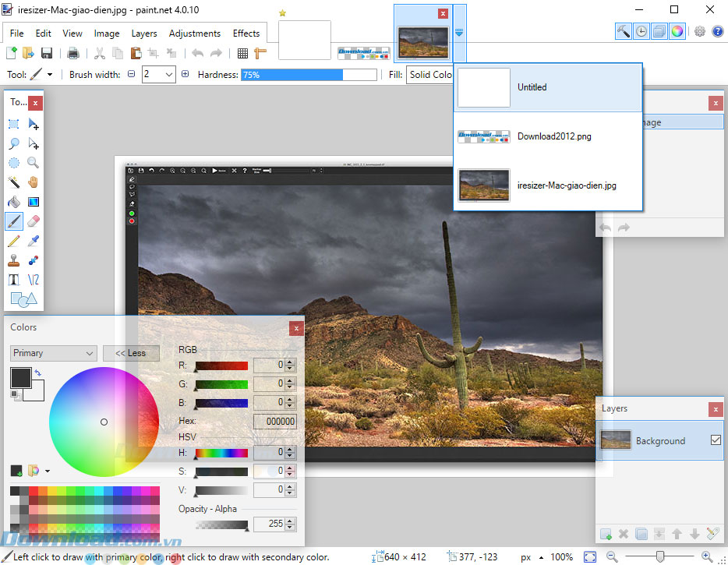
Task: Select the Clone Stamp tool
Action: 14,260
